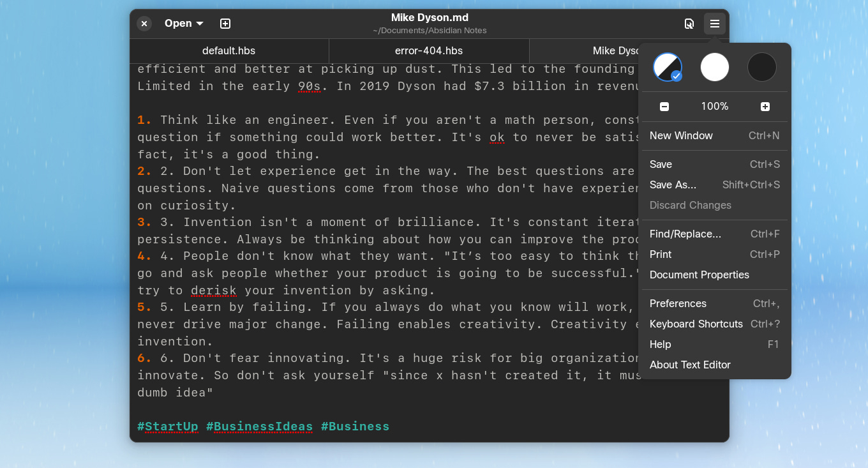
Task: Click the #BusinessIdeas hashtag text
Action: click(260, 426)
